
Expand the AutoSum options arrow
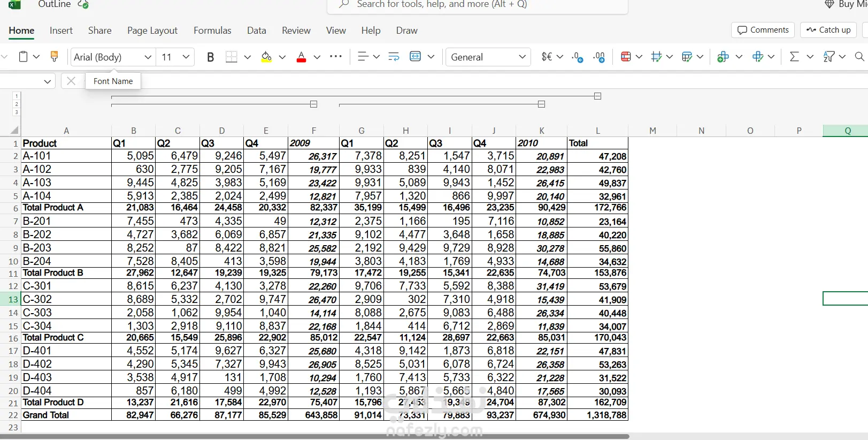point(810,57)
